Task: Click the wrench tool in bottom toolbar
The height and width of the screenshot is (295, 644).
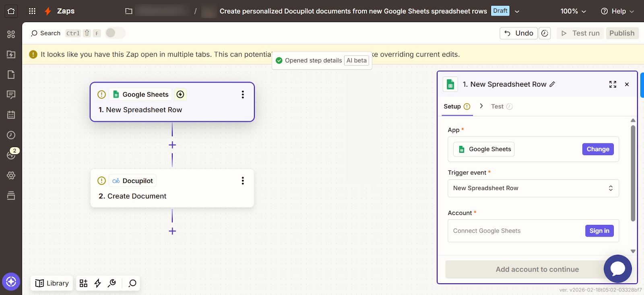Action: pos(112,283)
